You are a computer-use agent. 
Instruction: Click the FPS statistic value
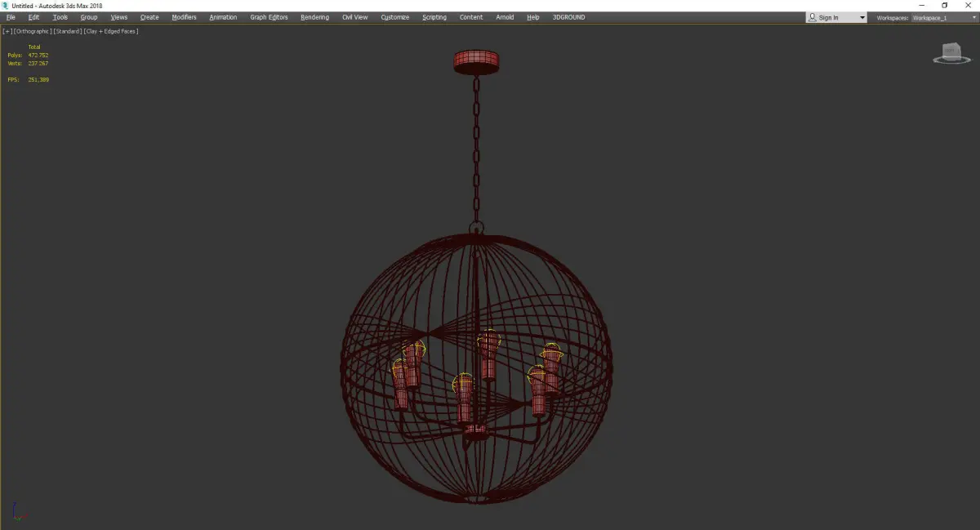pos(38,79)
